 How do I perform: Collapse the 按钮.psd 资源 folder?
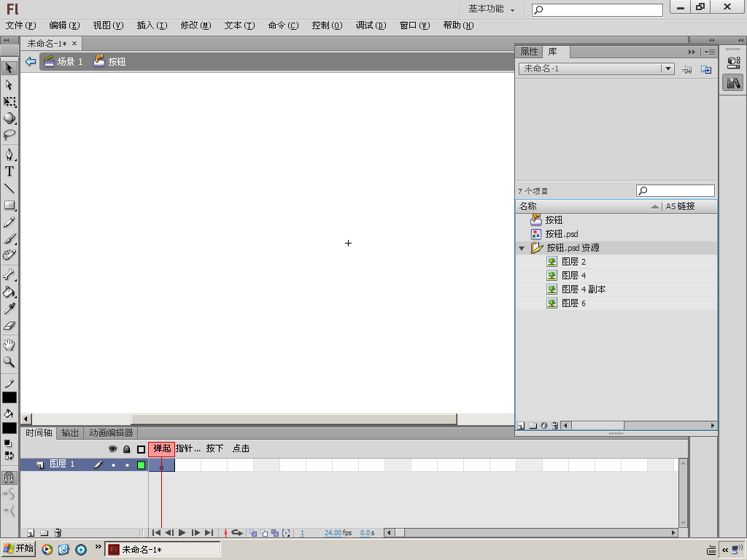[x=522, y=248]
